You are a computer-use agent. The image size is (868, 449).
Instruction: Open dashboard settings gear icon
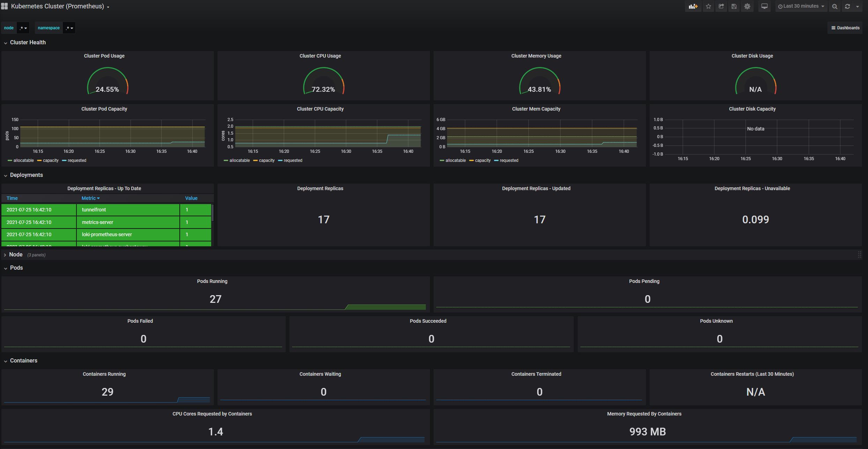point(747,6)
